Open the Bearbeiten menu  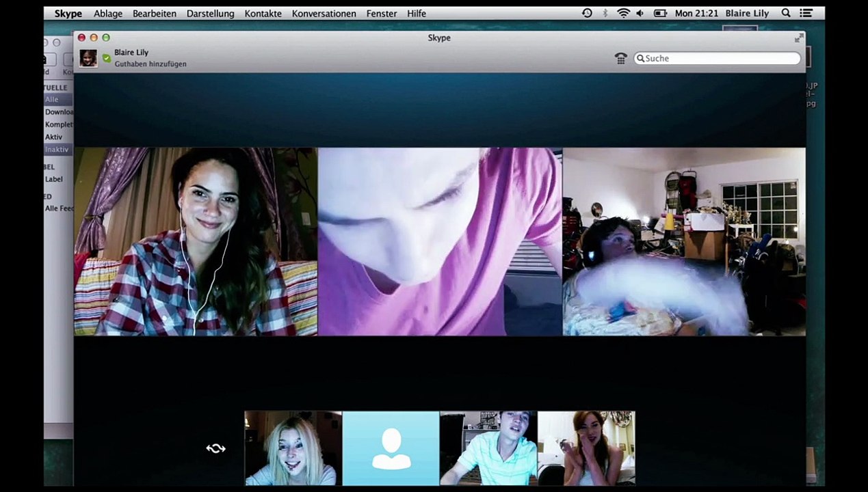click(155, 14)
